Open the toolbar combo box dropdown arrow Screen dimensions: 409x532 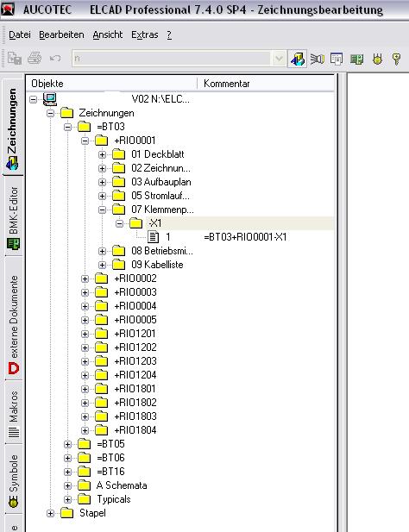279,59
